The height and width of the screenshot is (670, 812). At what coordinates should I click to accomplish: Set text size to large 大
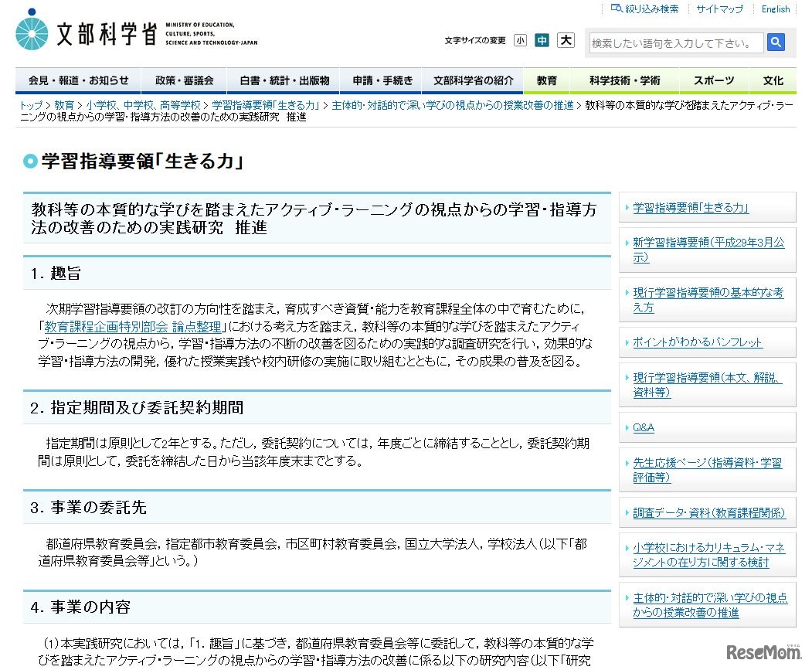[x=566, y=40]
